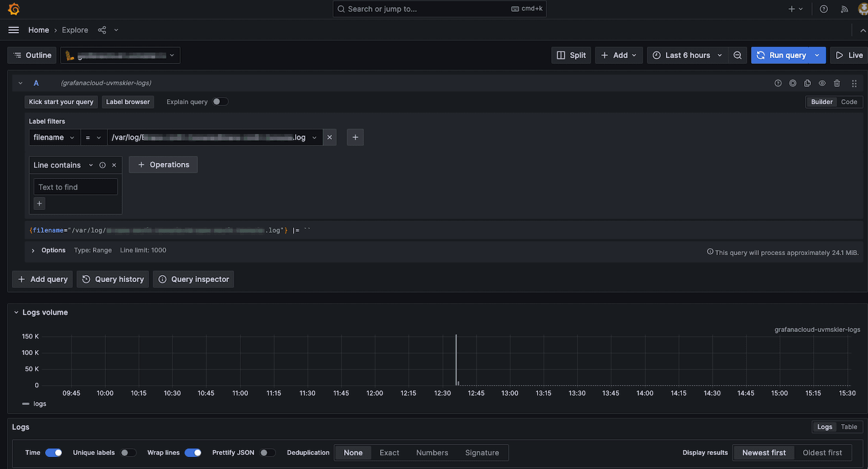
Task: Open the top bar help icon
Action: (824, 9)
